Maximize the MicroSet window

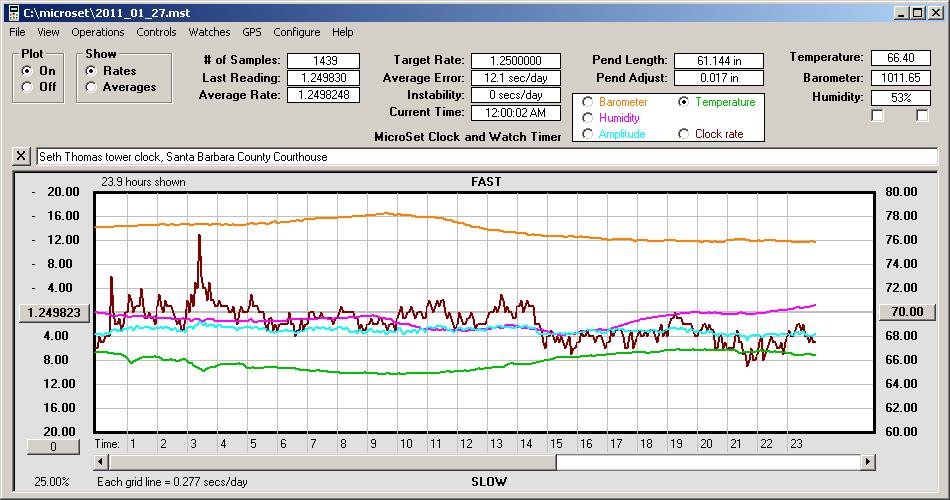point(918,12)
